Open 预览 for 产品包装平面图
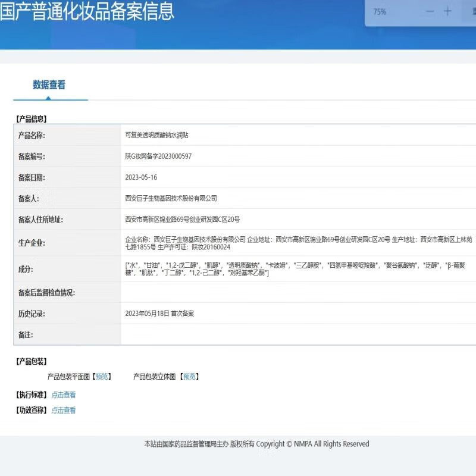The height and width of the screenshot is (476, 476). pyautogui.click(x=102, y=377)
